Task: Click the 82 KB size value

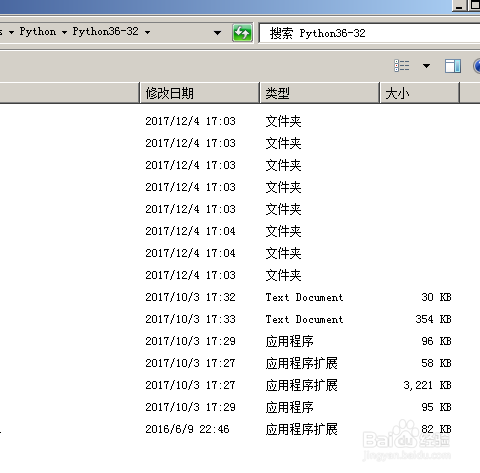Action: pyautogui.click(x=436, y=429)
